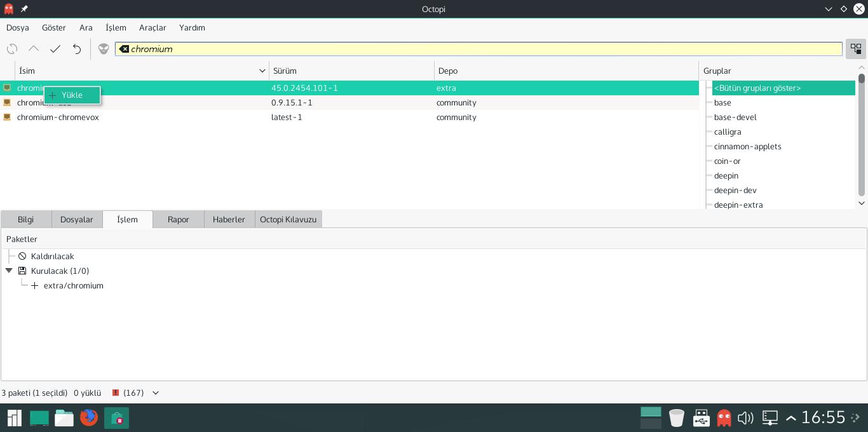Select the cinnamon-applets group
The width and height of the screenshot is (868, 432).
tap(748, 146)
